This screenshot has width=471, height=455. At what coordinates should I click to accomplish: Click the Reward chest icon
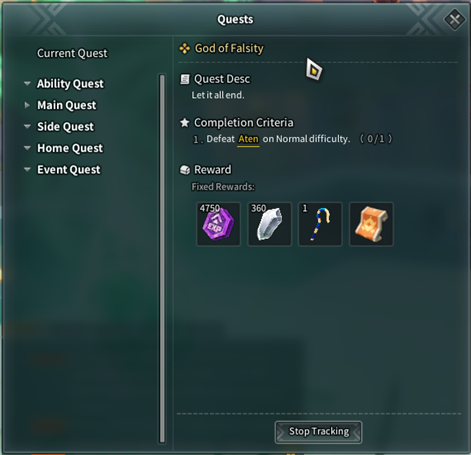coord(185,170)
